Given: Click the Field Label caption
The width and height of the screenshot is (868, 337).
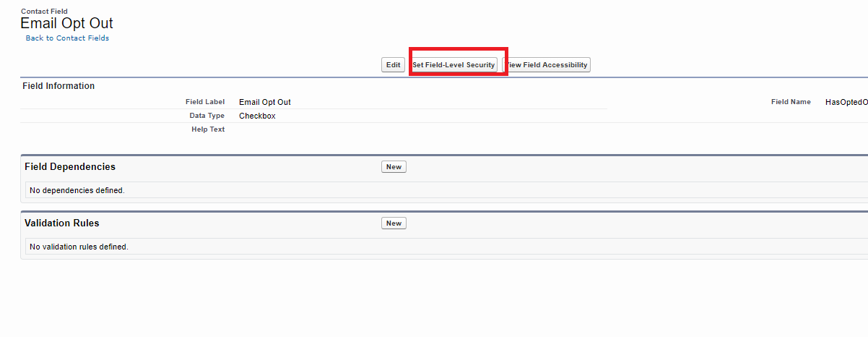Looking at the screenshot, I should 205,102.
